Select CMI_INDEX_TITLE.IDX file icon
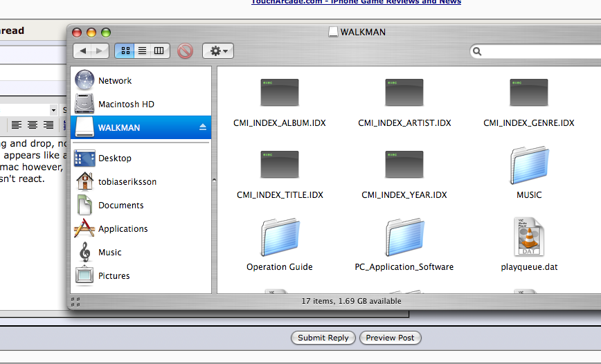Image resolution: width=601 pixels, height=364 pixels. pyautogui.click(x=280, y=165)
